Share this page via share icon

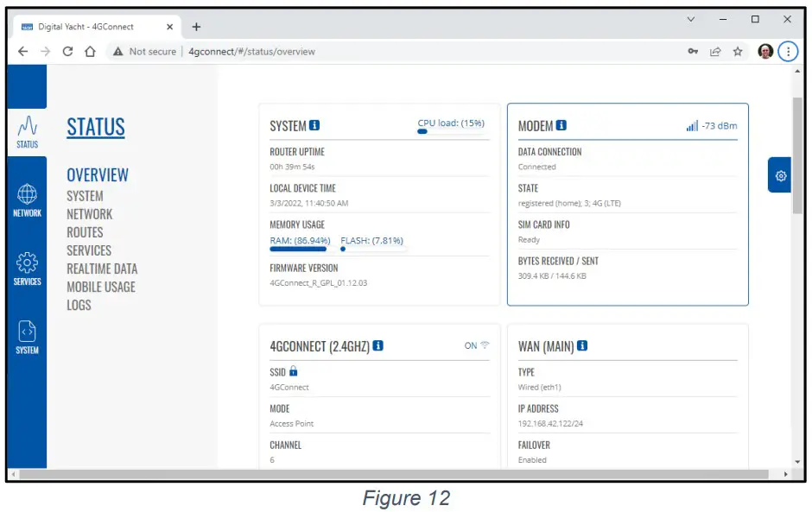coord(715,51)
